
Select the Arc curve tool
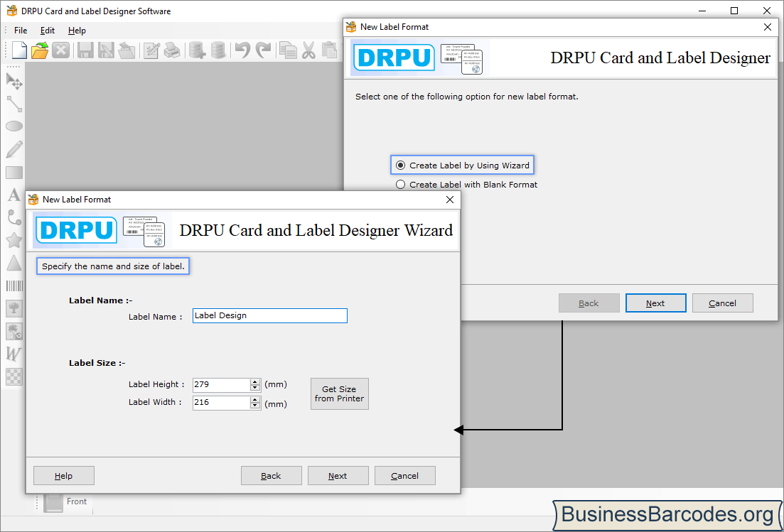point(14,217)
